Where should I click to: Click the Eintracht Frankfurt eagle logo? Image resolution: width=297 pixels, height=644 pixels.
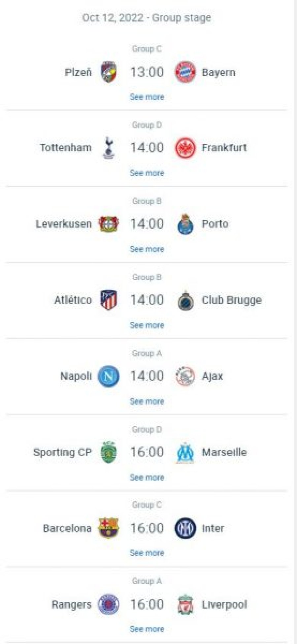[185, 148]
